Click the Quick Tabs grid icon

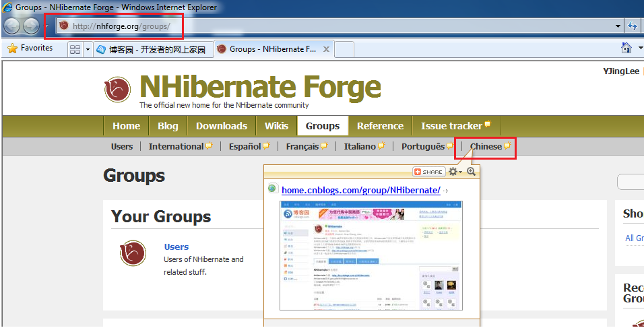click(75, 50)
